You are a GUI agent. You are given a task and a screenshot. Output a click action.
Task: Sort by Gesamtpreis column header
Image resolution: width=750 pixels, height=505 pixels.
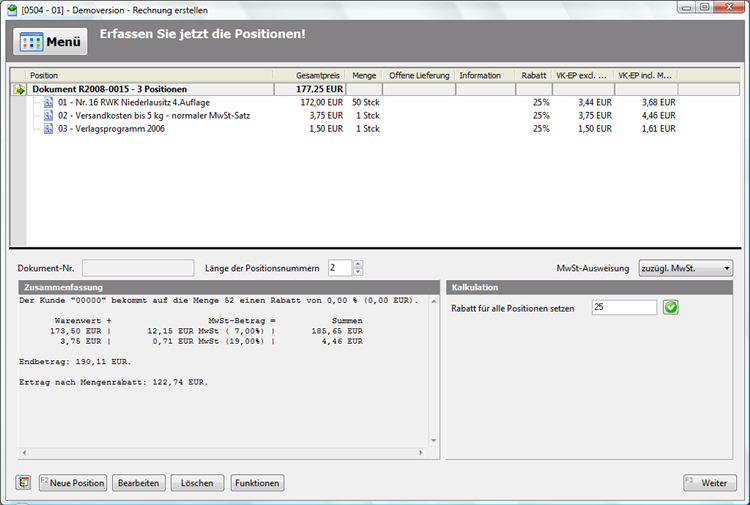(x=310, y=75)
